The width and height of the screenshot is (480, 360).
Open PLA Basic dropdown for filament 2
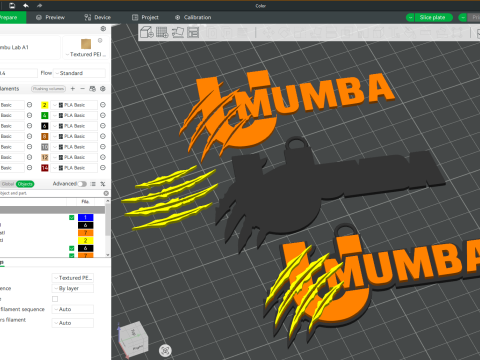(74, 105)
